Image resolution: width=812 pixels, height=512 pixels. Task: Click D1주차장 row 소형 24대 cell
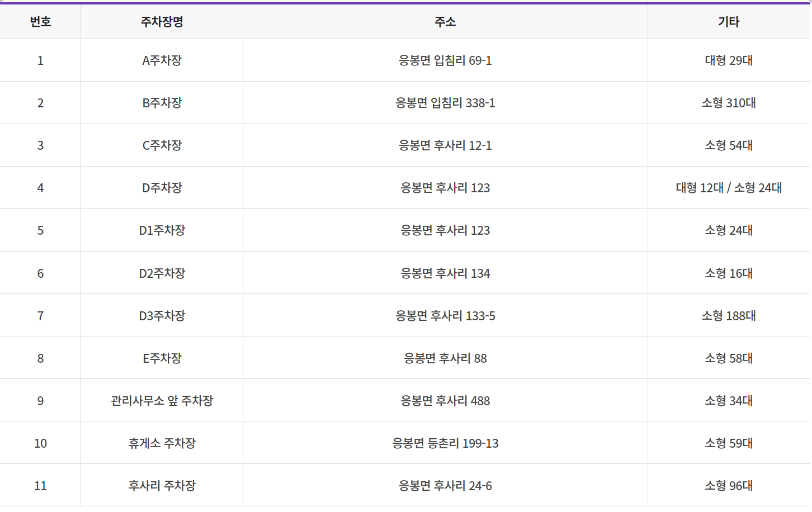(x=729, y=230)
